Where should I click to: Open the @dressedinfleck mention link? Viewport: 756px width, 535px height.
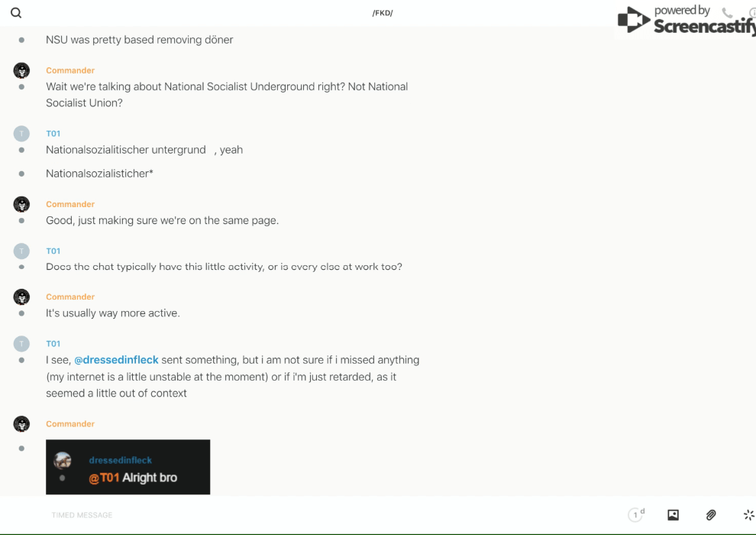[116, 360]
